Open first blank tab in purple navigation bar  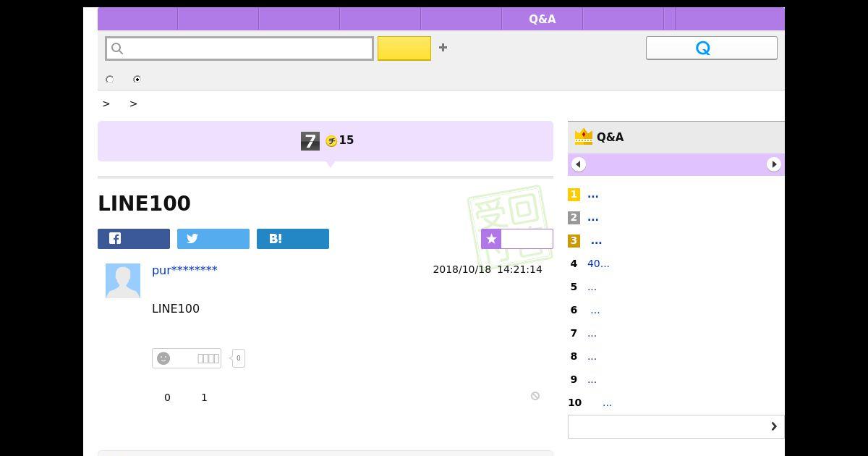pos(137,19)
